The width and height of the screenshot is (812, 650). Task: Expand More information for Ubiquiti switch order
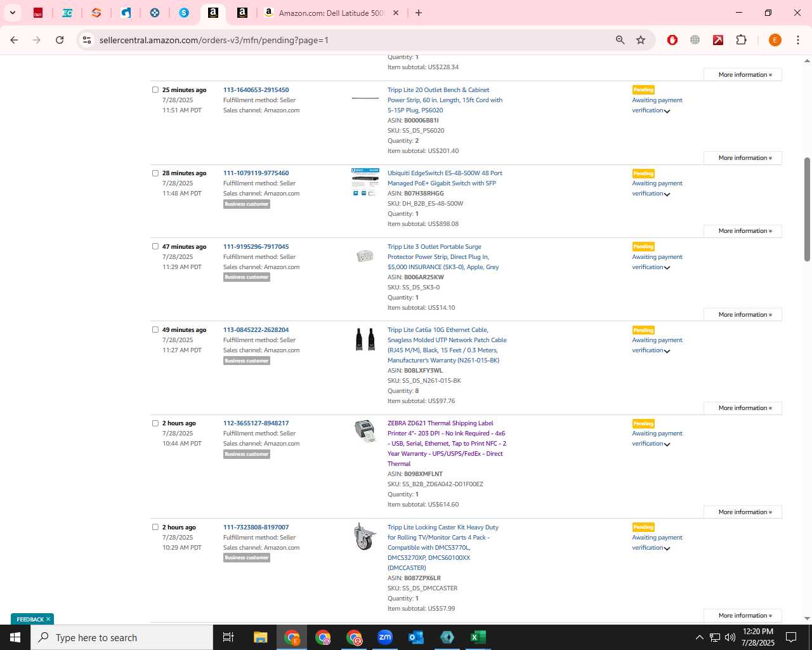[742, 230]
